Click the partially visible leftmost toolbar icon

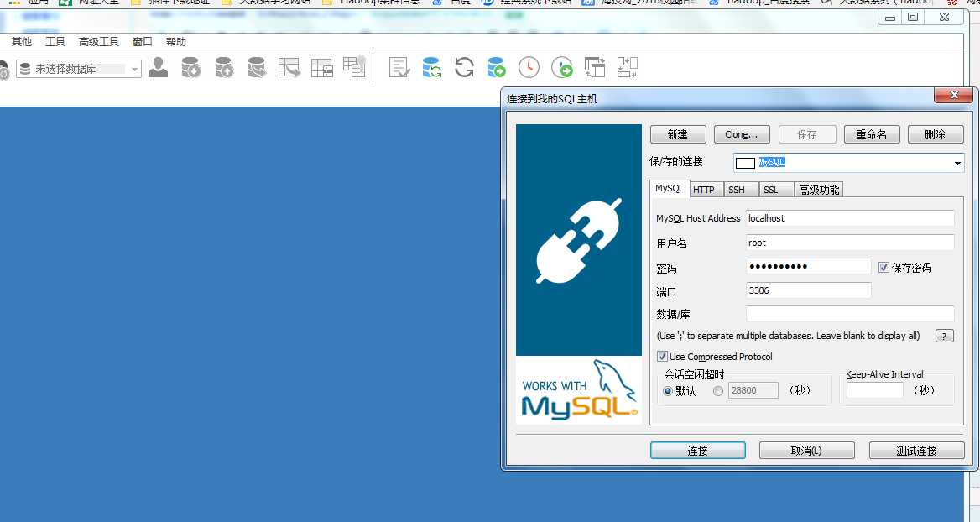3,69
